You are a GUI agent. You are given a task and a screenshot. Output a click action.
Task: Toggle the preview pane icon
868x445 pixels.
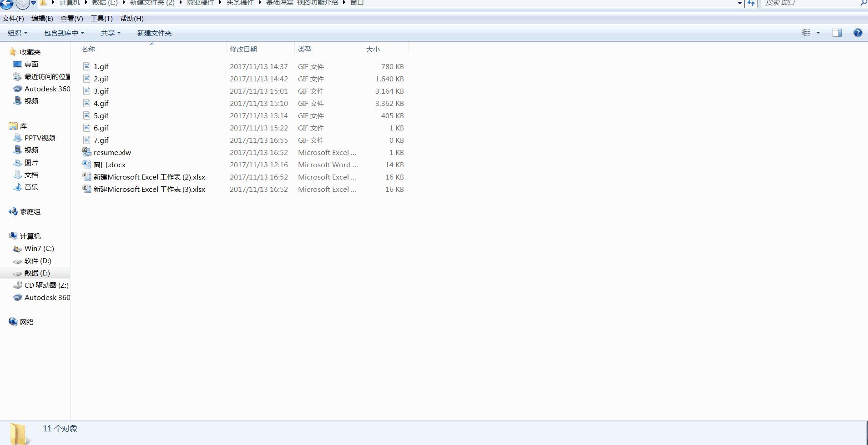(837, 33)
